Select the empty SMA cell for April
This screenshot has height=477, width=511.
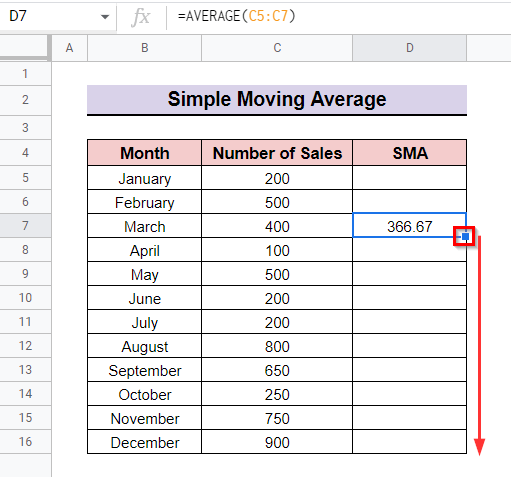pos(409,250)
